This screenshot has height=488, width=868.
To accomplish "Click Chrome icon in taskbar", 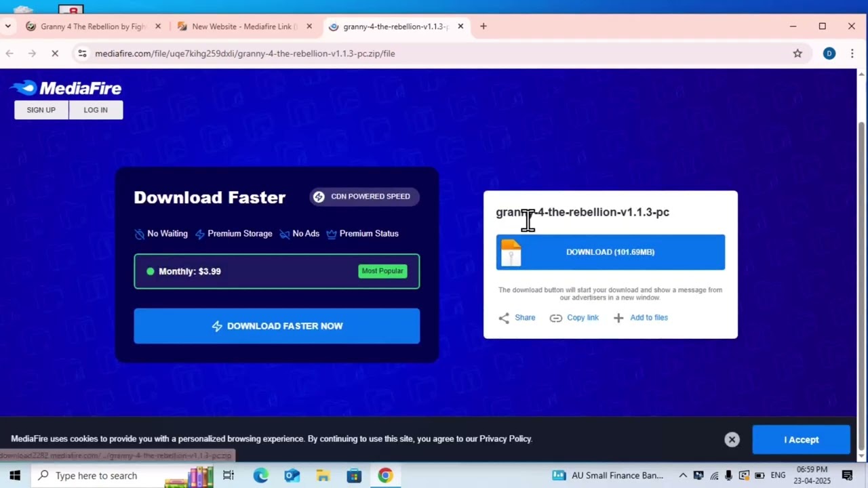I will 385,475.
